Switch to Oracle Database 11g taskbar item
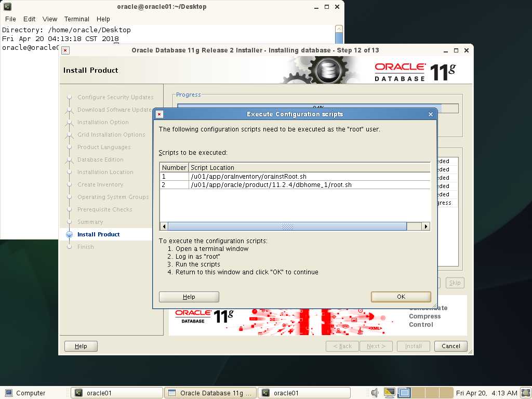Screen dimensions: 532x399 [211, 393]
